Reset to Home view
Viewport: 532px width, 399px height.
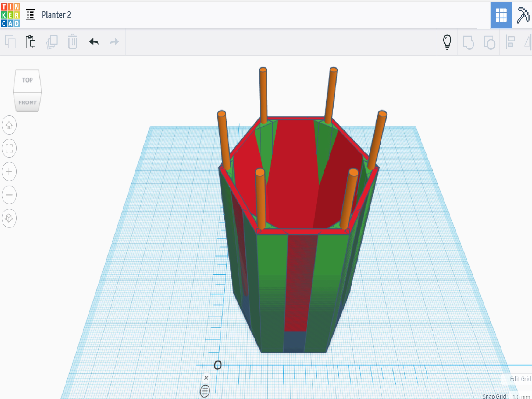point(9,125)
